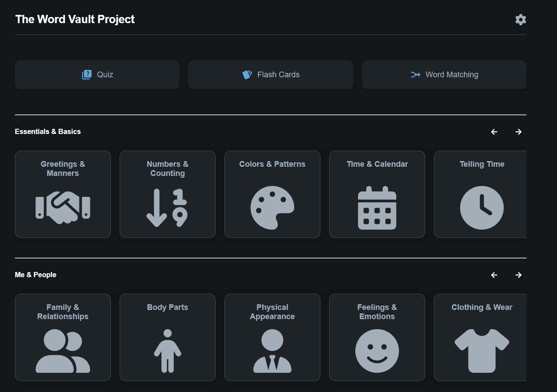Screen dimensions: 557x392
Task: Choose Colors & Patterns category
Action: point(272,194)
